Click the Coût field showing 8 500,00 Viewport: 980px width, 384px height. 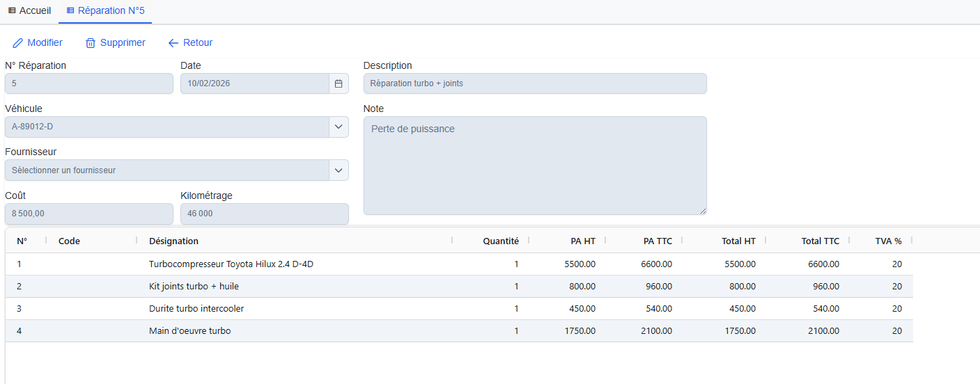(88, 214)
